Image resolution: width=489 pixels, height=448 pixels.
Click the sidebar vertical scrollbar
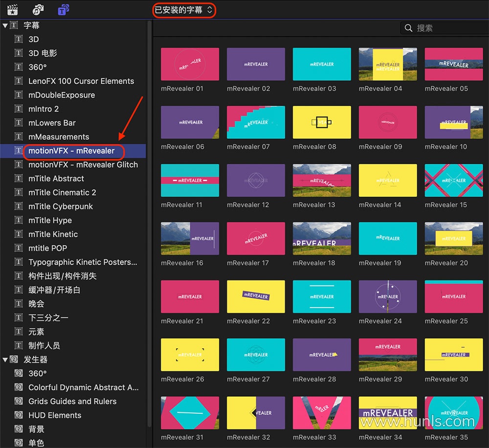(x=149, y=224)
